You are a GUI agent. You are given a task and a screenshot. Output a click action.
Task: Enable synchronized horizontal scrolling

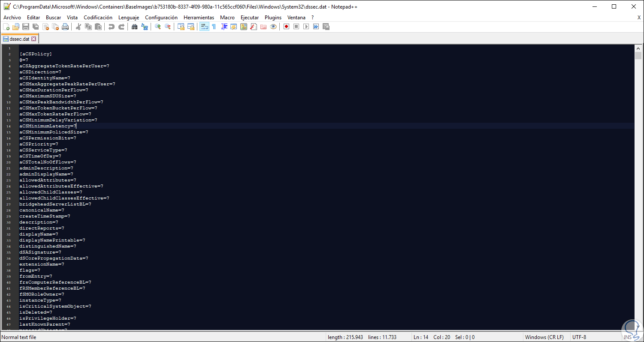[191, 27]
